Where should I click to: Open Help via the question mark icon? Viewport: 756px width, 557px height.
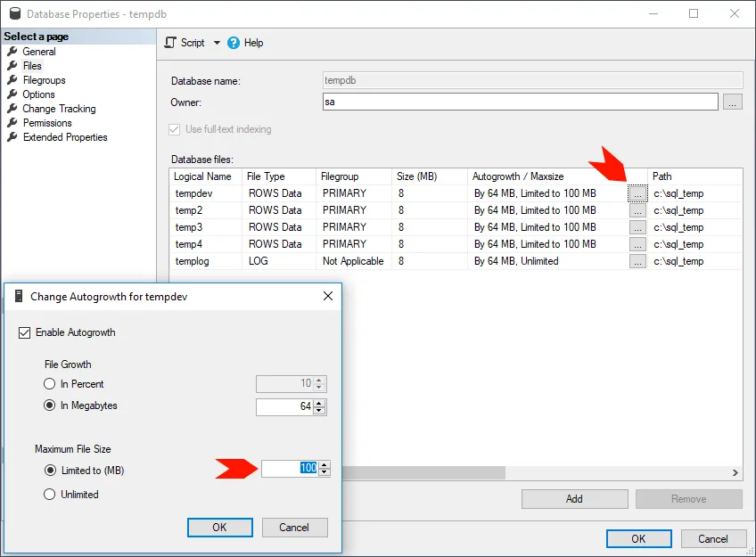234,43
